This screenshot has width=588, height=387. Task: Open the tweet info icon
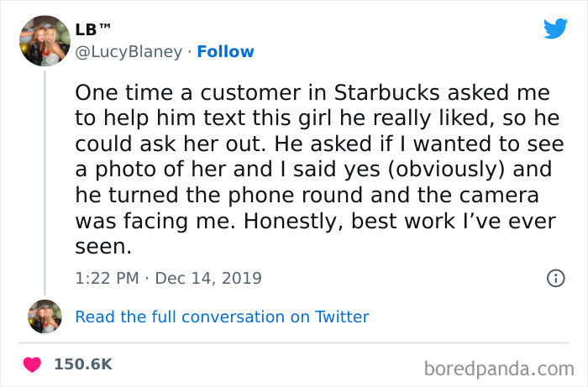click(x=555, y=278)
